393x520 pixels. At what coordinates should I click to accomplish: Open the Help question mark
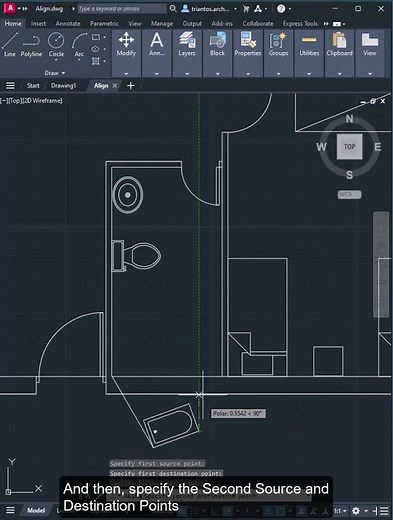(281, 9)
